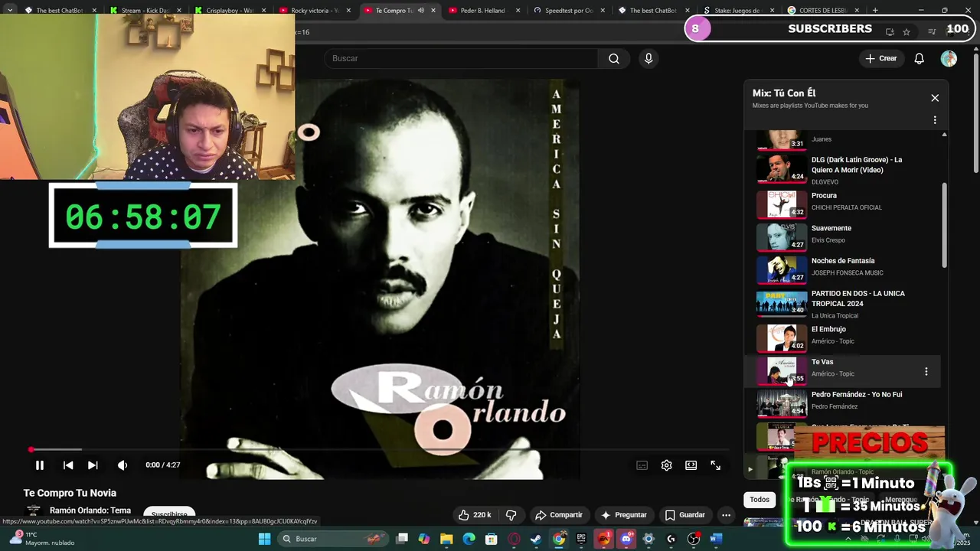Image resolution: width=980 pixels, height=551 pixels.
Task: Open Ramón Orlando: Tema channel link
Action: click(x=90, y=510)
